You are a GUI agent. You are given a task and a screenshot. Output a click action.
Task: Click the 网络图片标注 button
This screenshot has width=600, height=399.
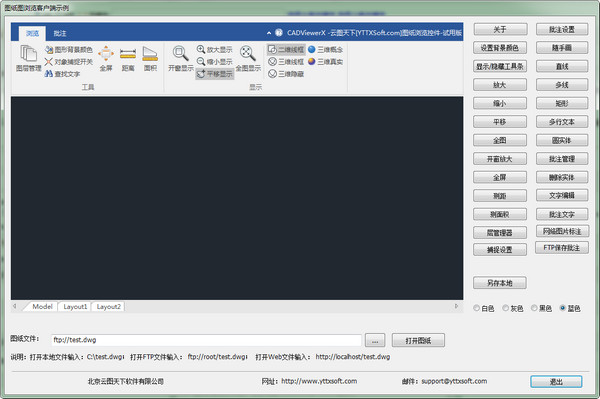(x=562, y=231)
